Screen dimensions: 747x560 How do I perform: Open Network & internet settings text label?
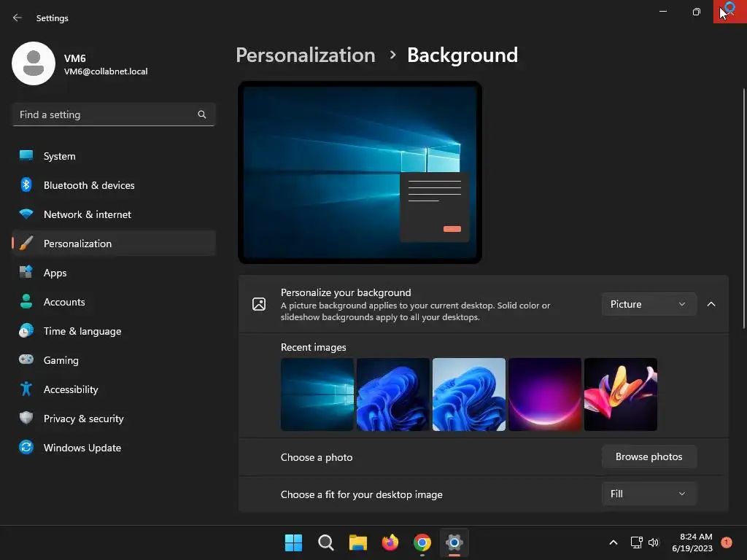click(88, 214)
